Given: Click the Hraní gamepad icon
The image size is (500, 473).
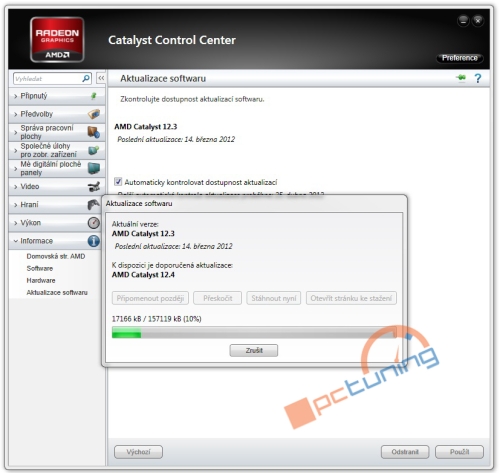Looking at the screenshot, I should tap(94, 204).
